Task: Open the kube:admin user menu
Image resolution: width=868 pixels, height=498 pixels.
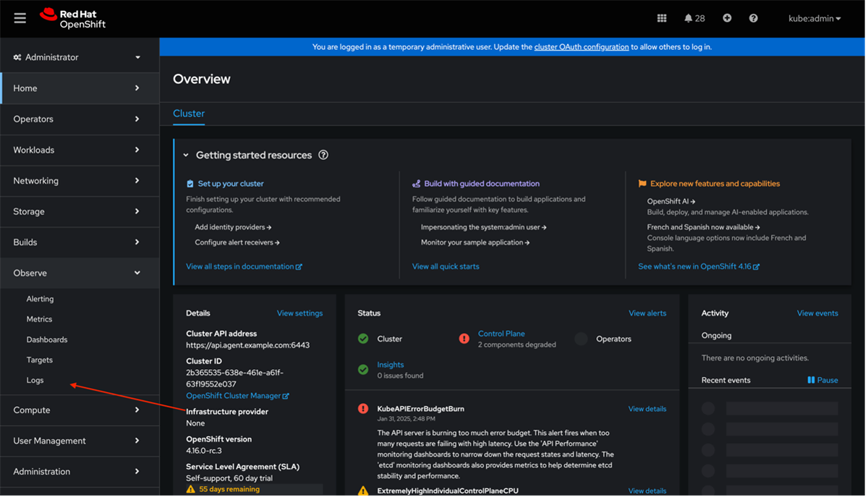Action: (814, 18)
